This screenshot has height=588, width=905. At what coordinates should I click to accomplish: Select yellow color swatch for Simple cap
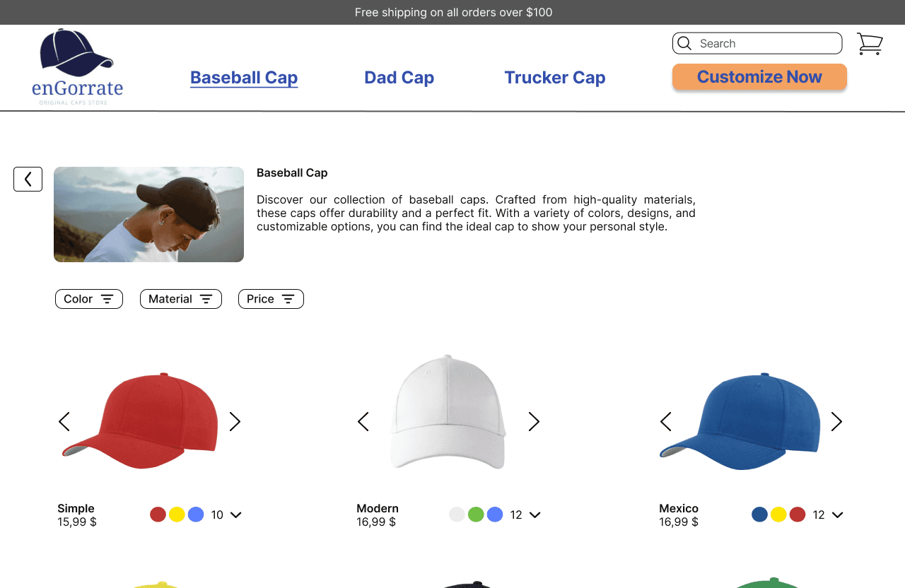[177, 514]
